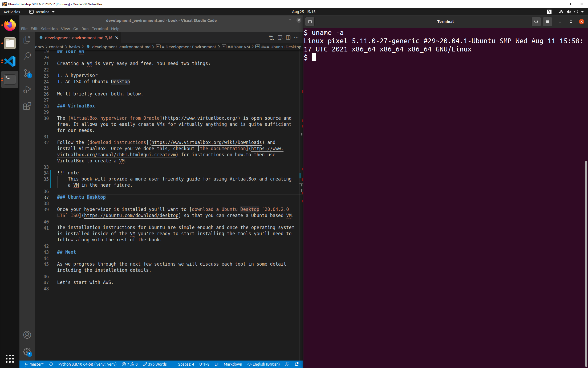
Task: Open Terminal app menu dropdown in top bar
Action: (x=42, y=12)
